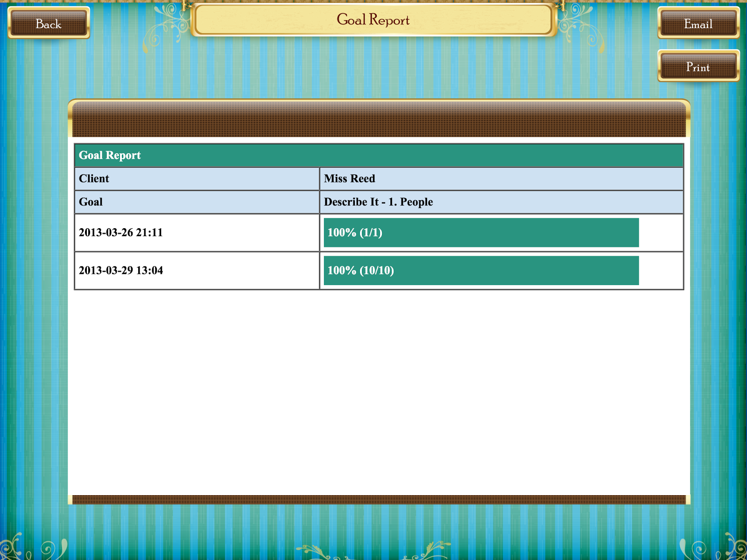Viewport: 747px width, 560px height.
Task: Click the Client label cell
Action: pos(196,179)
